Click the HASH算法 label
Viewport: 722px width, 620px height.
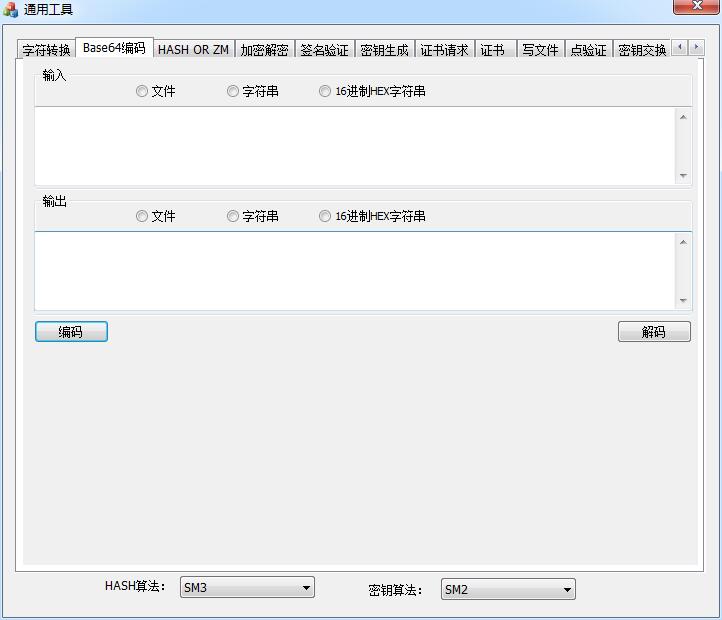(x=134, y=586)
